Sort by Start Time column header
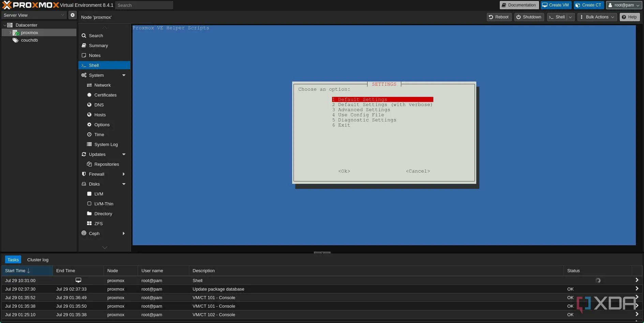644x323 pixels. [27, 270]
